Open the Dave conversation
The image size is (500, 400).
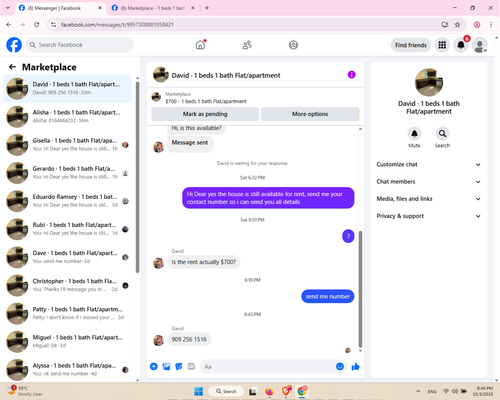67,257
